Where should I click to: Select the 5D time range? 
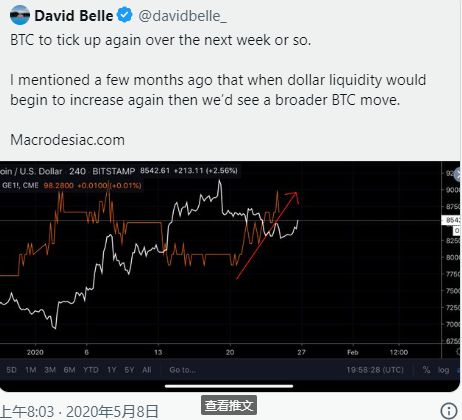(11, 370)
